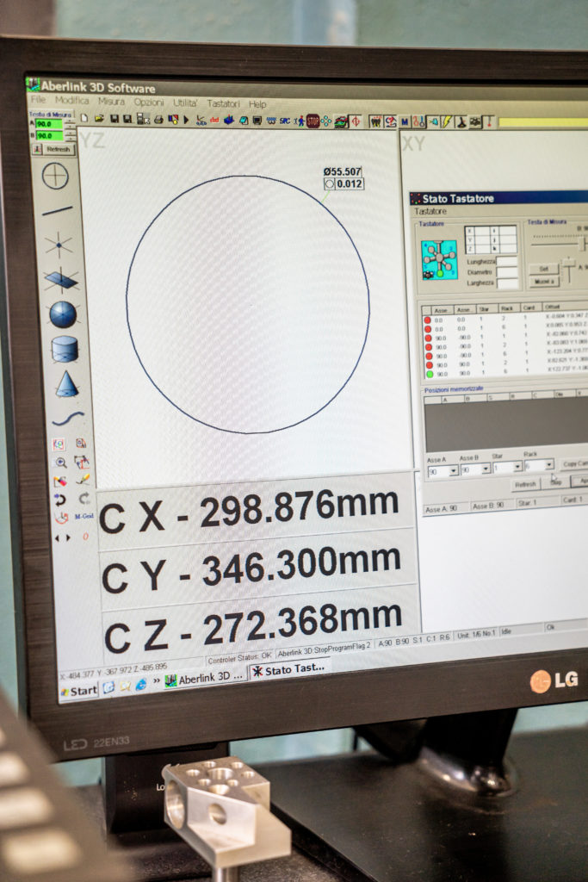Click the right arrow below Undo
This screenshot has width=588, height=882.
pos(69,537)
